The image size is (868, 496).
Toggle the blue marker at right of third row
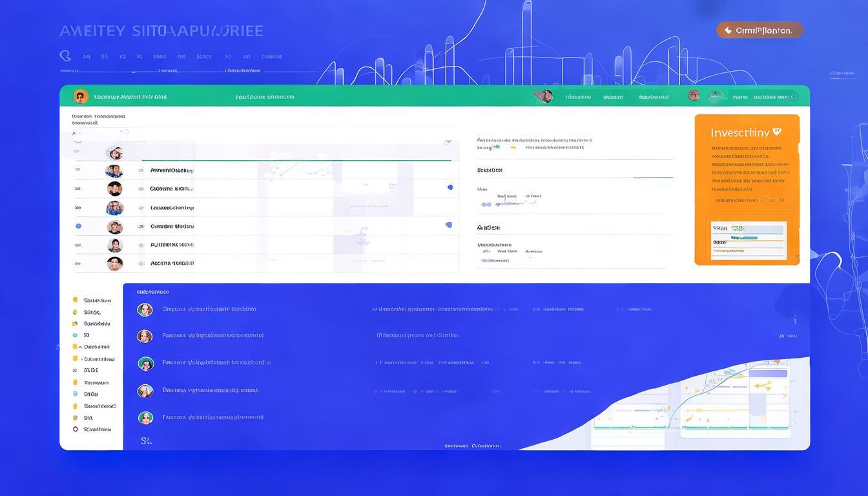[x=450, y=187]
